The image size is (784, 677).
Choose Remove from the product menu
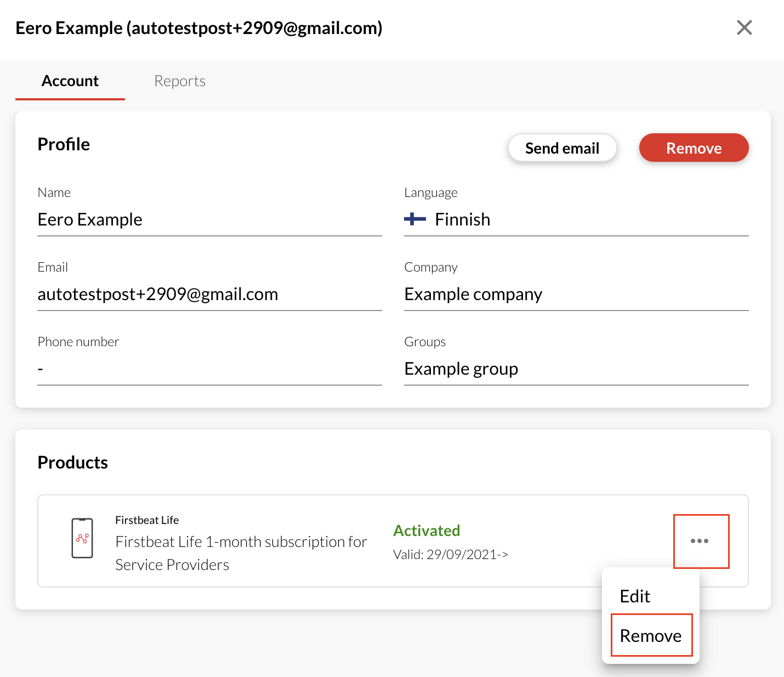651,635
